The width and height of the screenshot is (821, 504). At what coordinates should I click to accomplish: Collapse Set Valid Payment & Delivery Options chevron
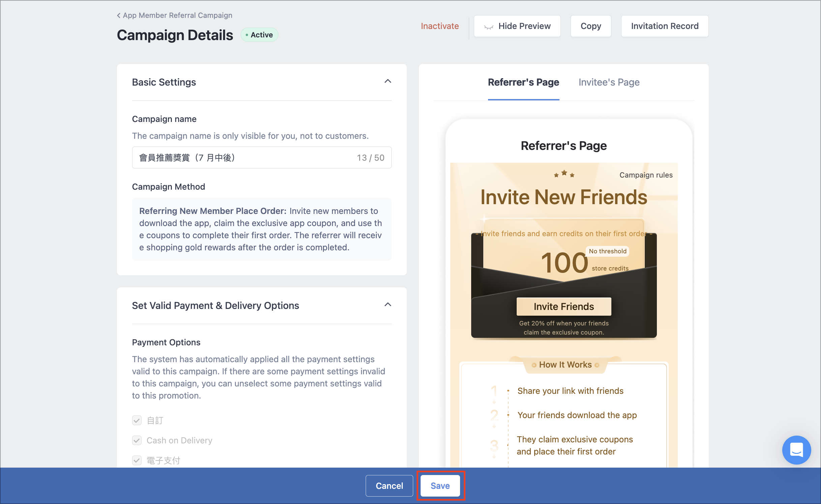388,305
